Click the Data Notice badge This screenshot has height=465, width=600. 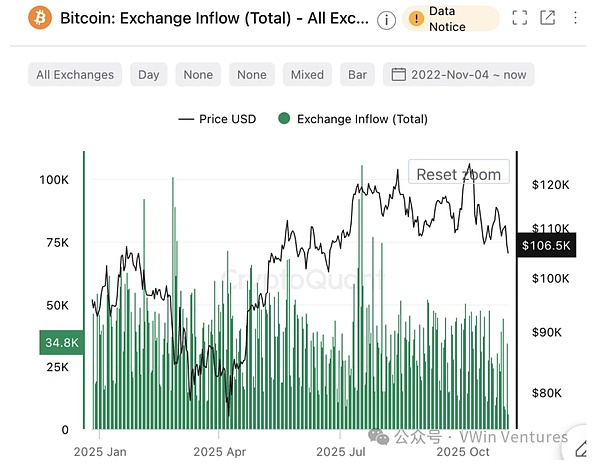450,19
